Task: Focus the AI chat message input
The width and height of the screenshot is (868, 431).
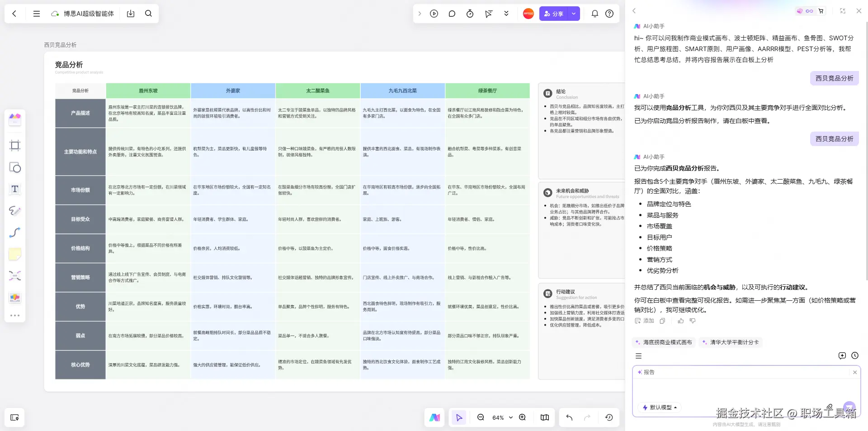Action: point(746,390)
